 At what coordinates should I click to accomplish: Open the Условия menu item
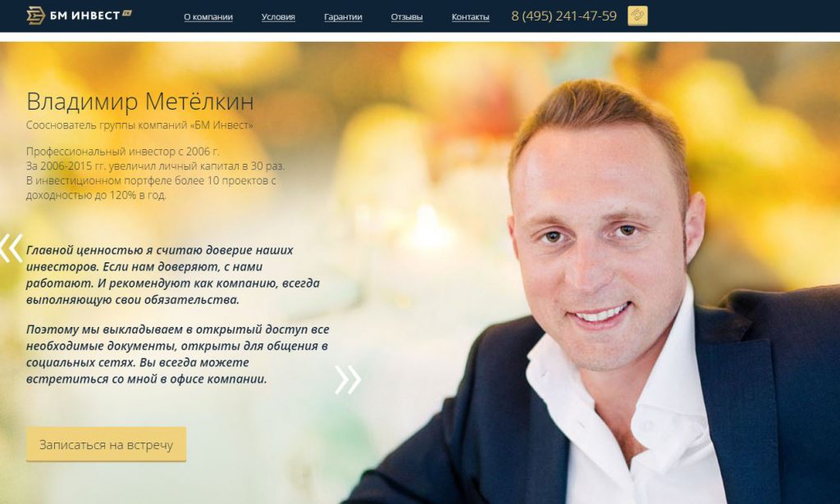[278, 16]
